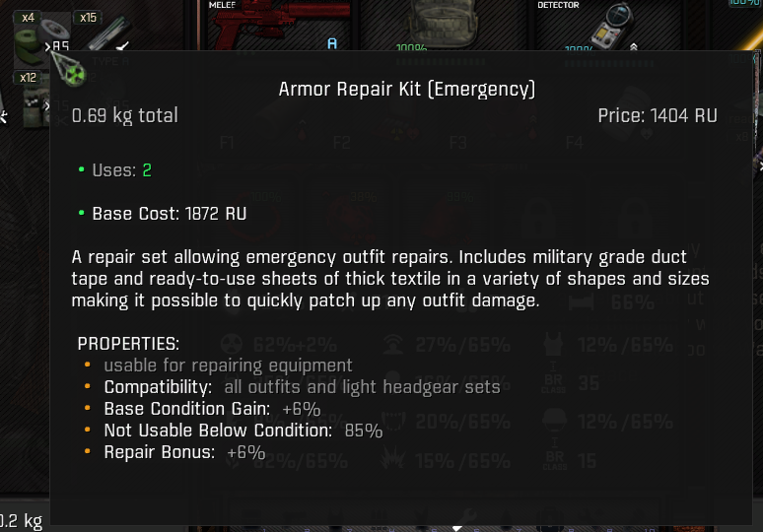The height and width of the screenshot is (532, 763).
Task: Click the tooltip title Armor Repair Kit (Emergency)
Action: 407,90
